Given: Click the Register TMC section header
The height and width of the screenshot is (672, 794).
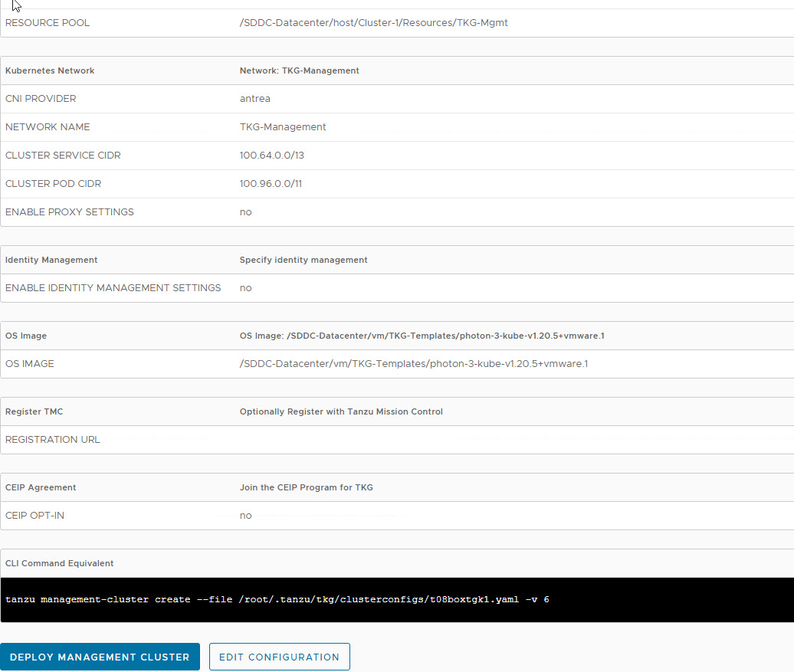Looking at the screenshot, I should coord(34,411).
